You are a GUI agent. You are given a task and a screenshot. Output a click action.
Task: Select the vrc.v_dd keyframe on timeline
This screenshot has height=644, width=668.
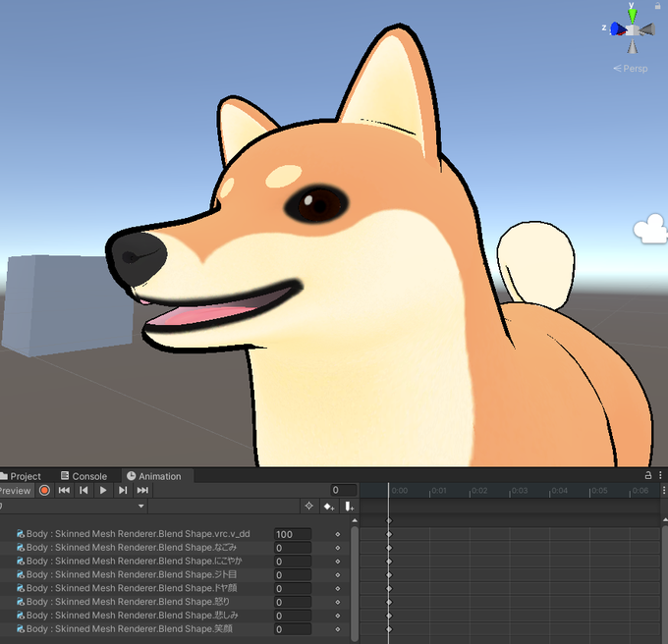(x=389, y=534)
